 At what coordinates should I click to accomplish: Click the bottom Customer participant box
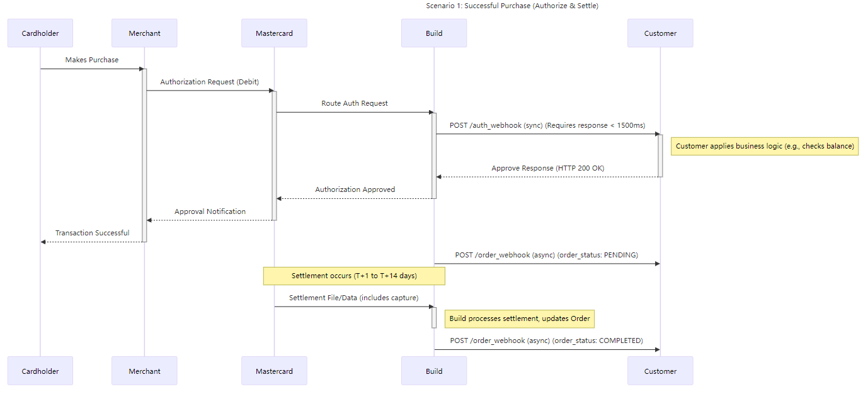point(660,371)
